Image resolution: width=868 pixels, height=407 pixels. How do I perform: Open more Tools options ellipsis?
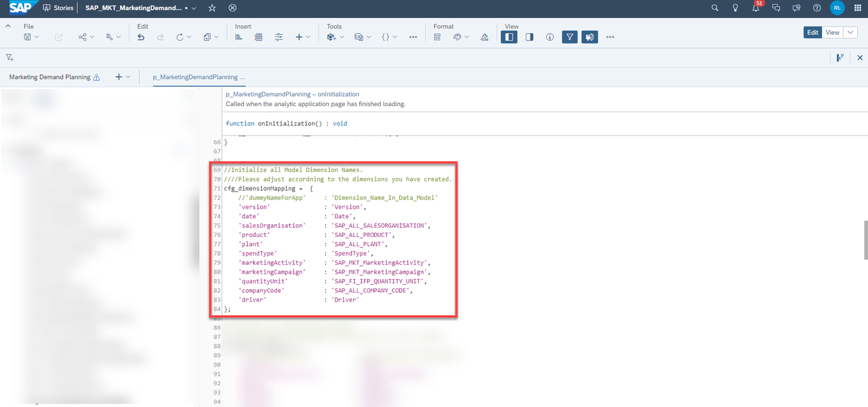point(413,37)
